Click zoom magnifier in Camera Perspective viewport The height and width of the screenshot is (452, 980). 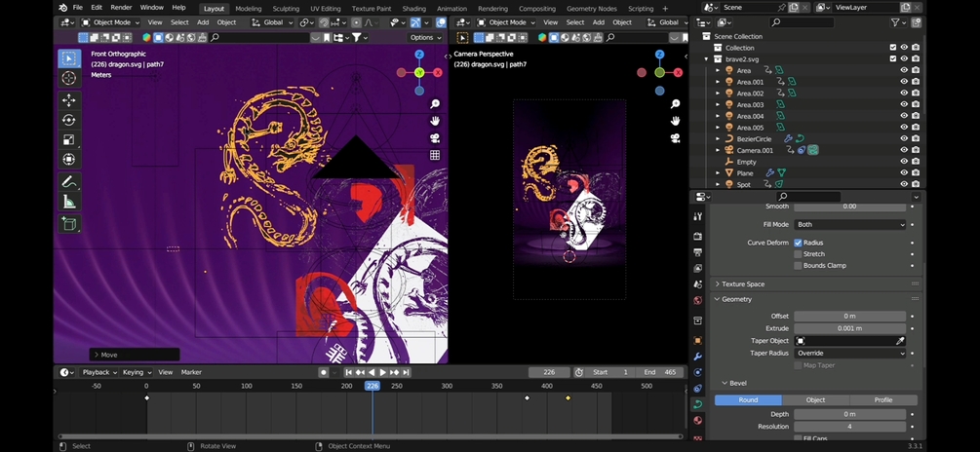click(x=675, y=104)
